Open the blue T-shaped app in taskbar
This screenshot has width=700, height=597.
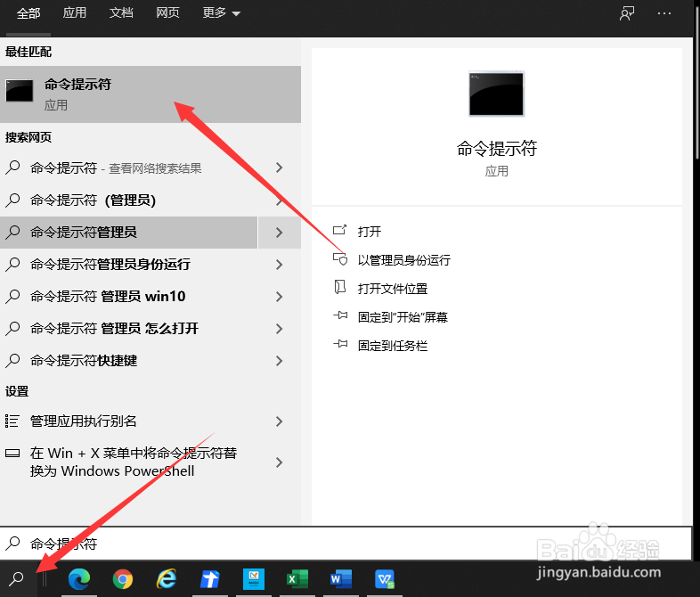coord(210,579)
